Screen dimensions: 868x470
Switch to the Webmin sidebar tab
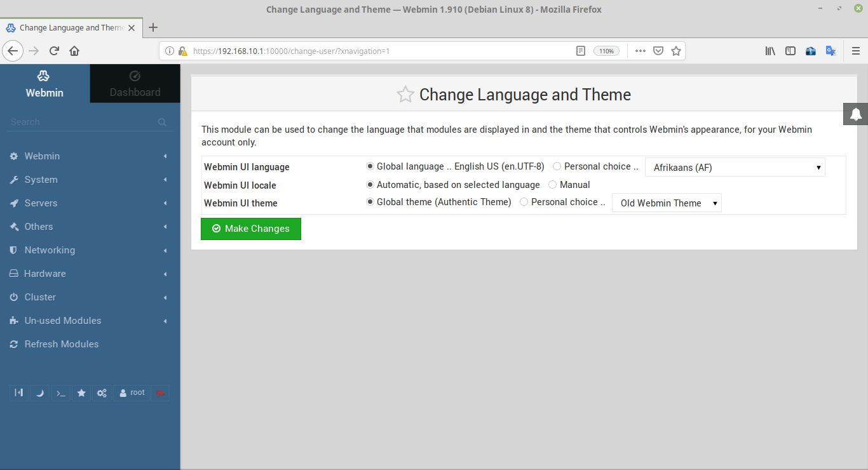(44, 84)
